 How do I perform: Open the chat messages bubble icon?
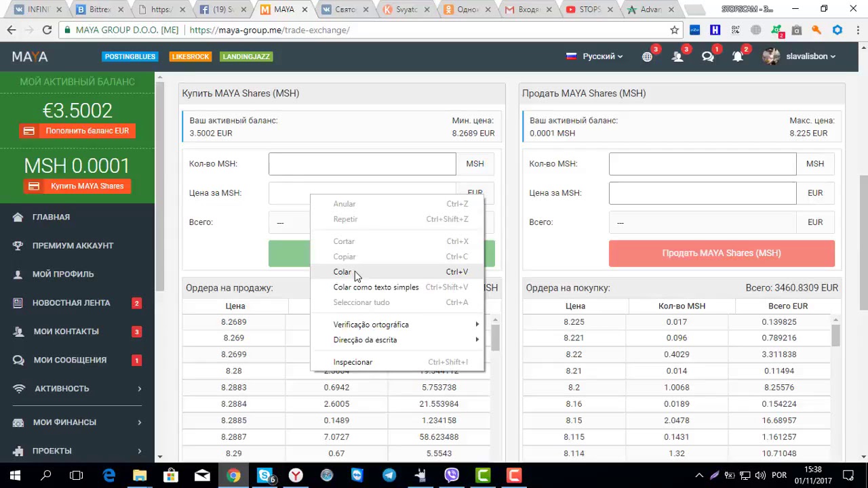[708, 57]
